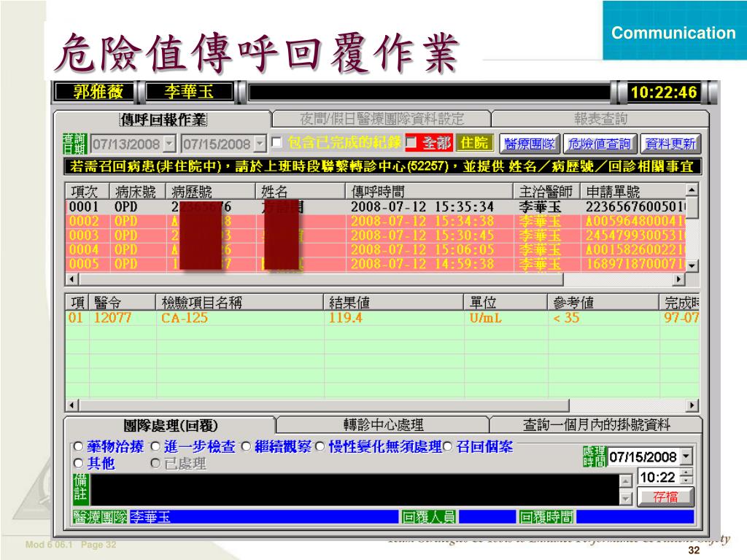Click the 檢驗項目名稱 column header
747x560 pixels.
tap(239, 302)
